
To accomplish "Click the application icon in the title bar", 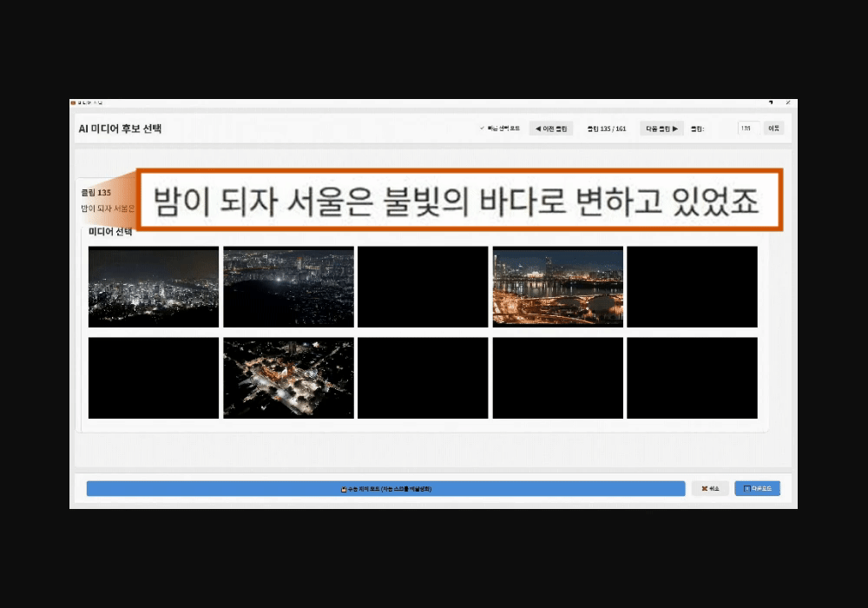I will click(x=75, y=101).
